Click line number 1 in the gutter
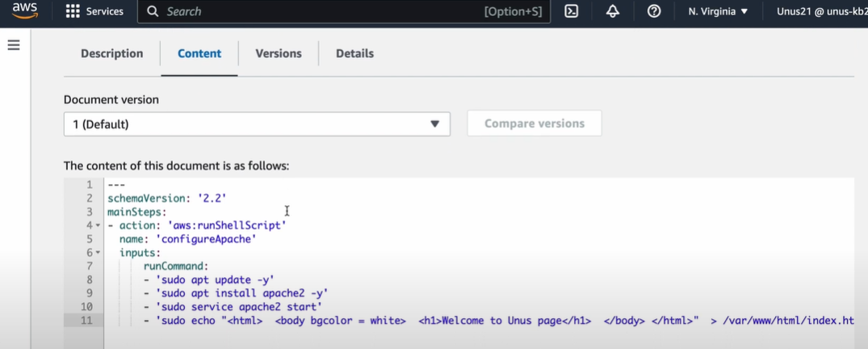Image resolution: width=868 pixels, height=349 pixels. point(89,184)
